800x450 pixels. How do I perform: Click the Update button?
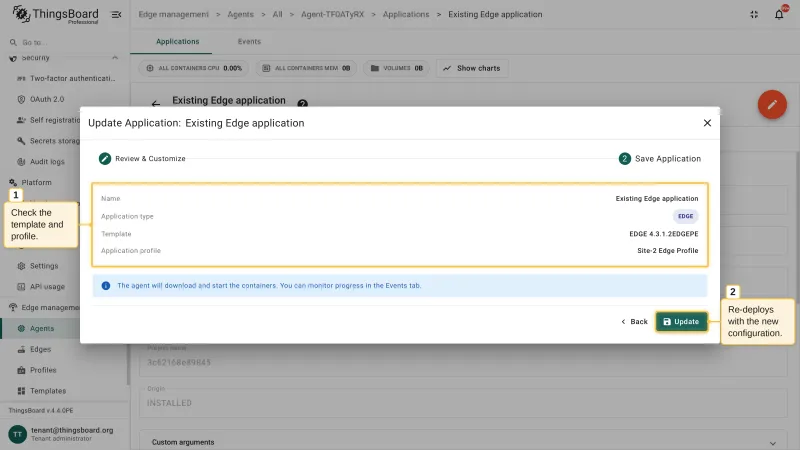click(x=681, y=321)
